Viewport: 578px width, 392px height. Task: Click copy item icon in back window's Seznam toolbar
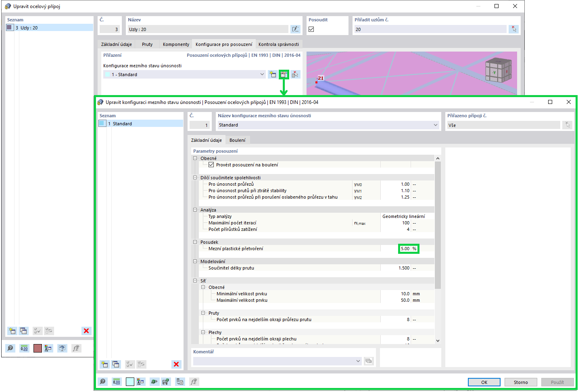pos(23,331)
